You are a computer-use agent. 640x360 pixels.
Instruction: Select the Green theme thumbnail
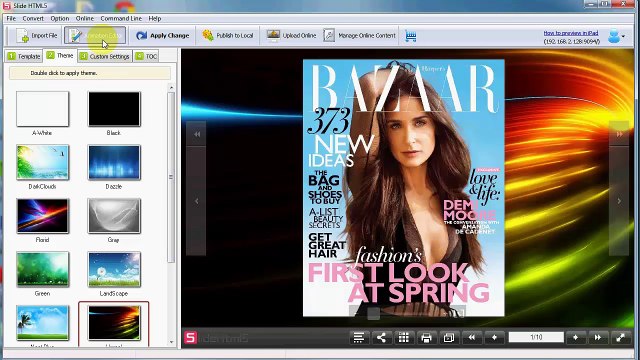tap(42, 269)
